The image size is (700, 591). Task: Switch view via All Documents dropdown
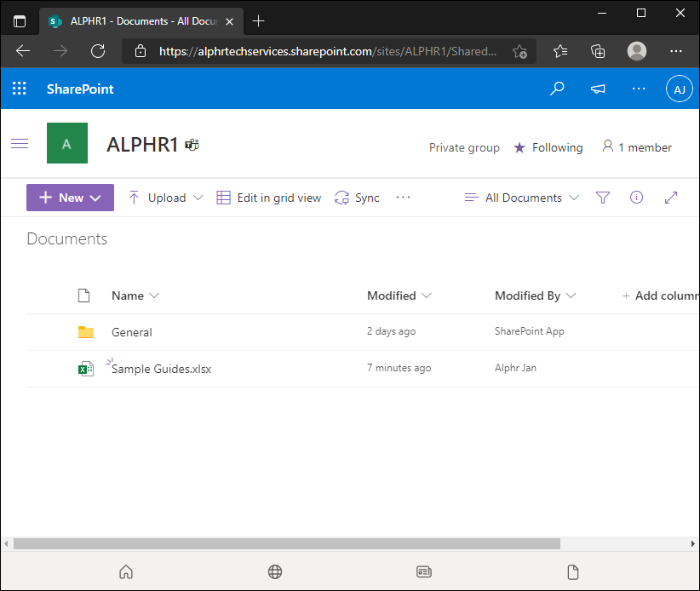pos(522,198)
